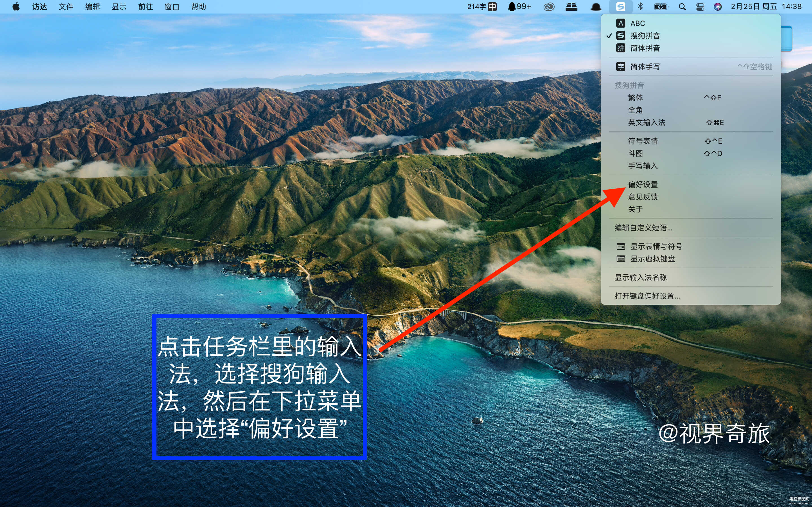Open the 文件 menu in menu bar
The height and width of the screenshot is (507, 812).
click(x=66, y=7)
